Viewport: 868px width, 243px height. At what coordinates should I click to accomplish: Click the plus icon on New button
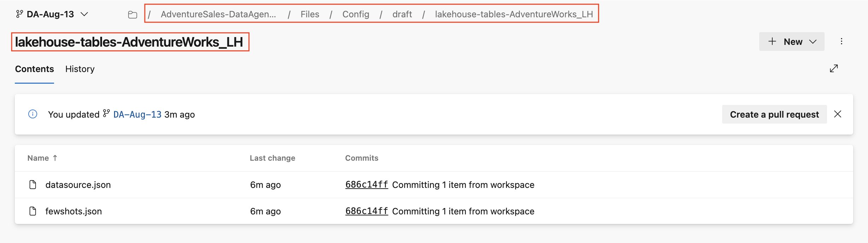(x=772, y=41)
